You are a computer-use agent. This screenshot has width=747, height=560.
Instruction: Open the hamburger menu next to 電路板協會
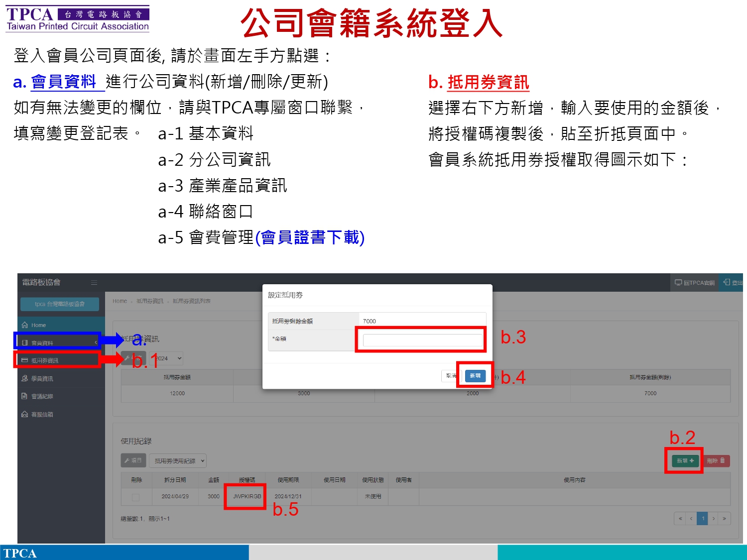point(94,282)
